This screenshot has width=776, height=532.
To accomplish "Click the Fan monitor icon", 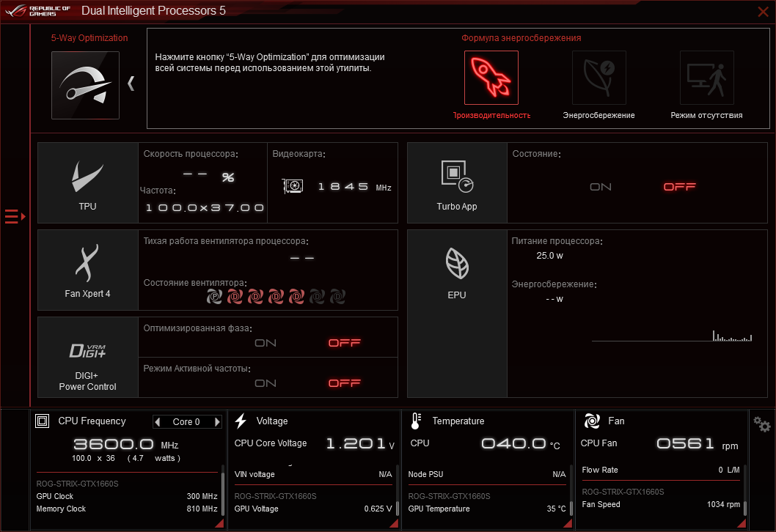I will pos(592,421).
